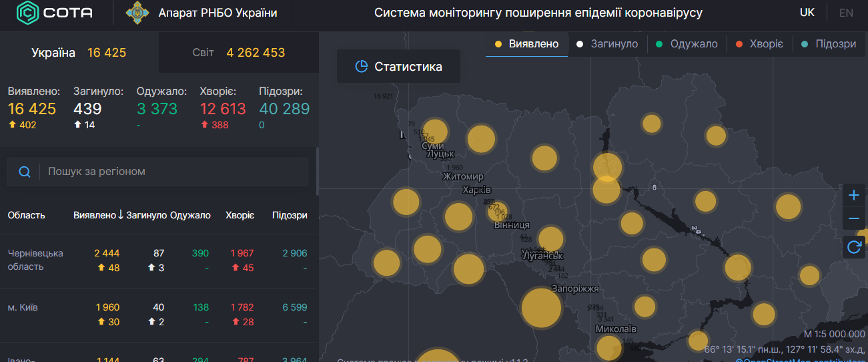Click the Виявлено total 16 425
The height and width of the screenshot is (362, 868).
tap(32, 109)
